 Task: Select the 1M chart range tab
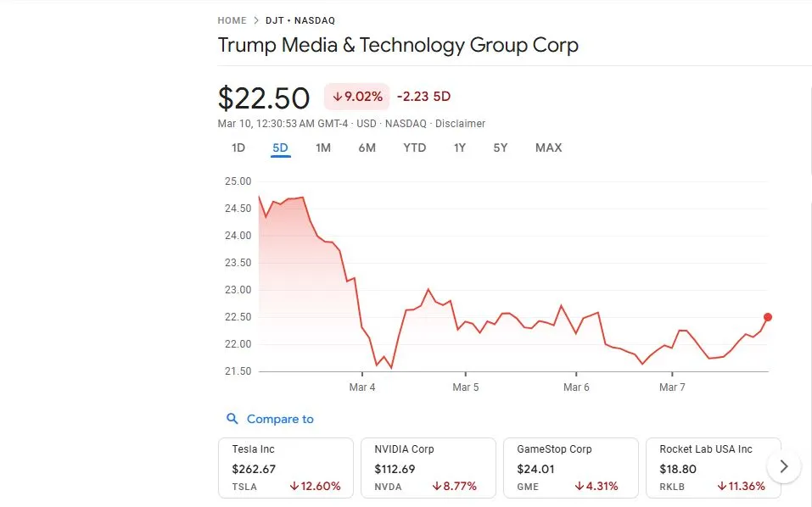pyautogui.click(x=323, y=148)
